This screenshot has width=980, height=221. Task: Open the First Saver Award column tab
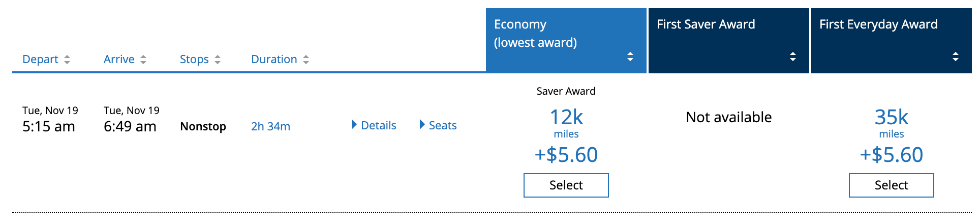pos(706,24)
